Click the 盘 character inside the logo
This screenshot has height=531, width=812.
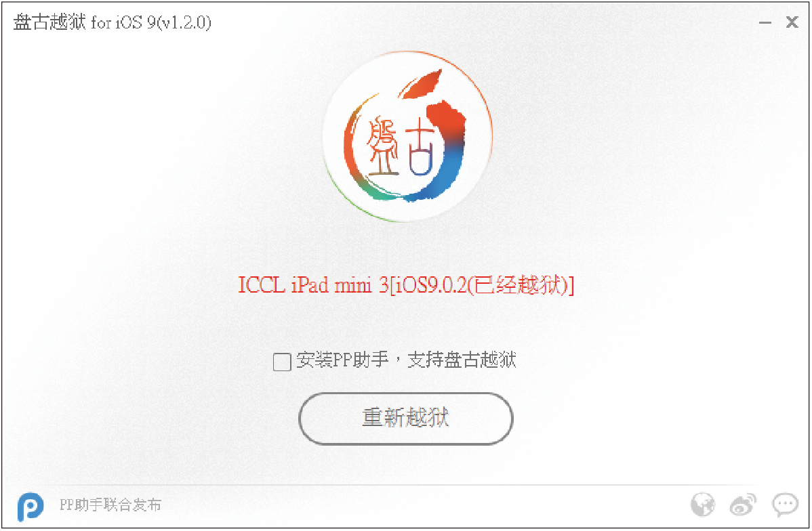click(x=382, y=148)
